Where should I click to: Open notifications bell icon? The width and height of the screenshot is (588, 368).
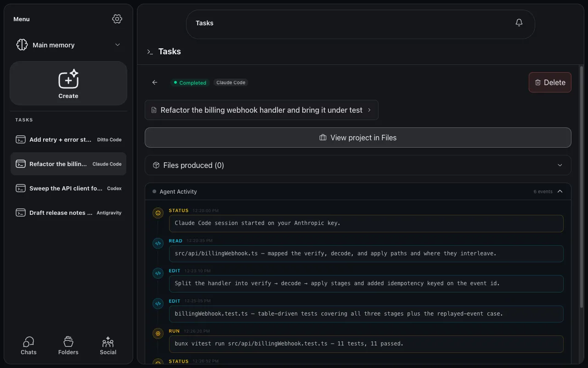point(519,23)
